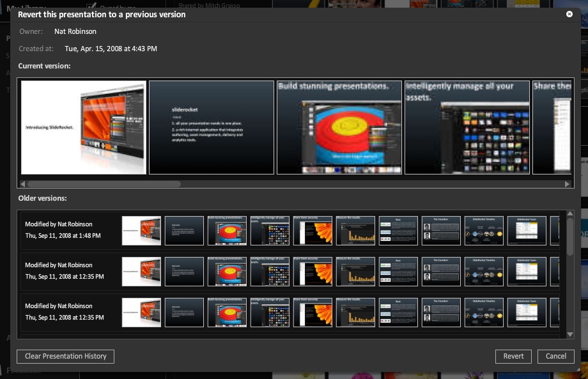Click SlideRocket Timeline thumbnail in 1:48 PM version
The height and width of the screenshot is (379, 588).
484,231
